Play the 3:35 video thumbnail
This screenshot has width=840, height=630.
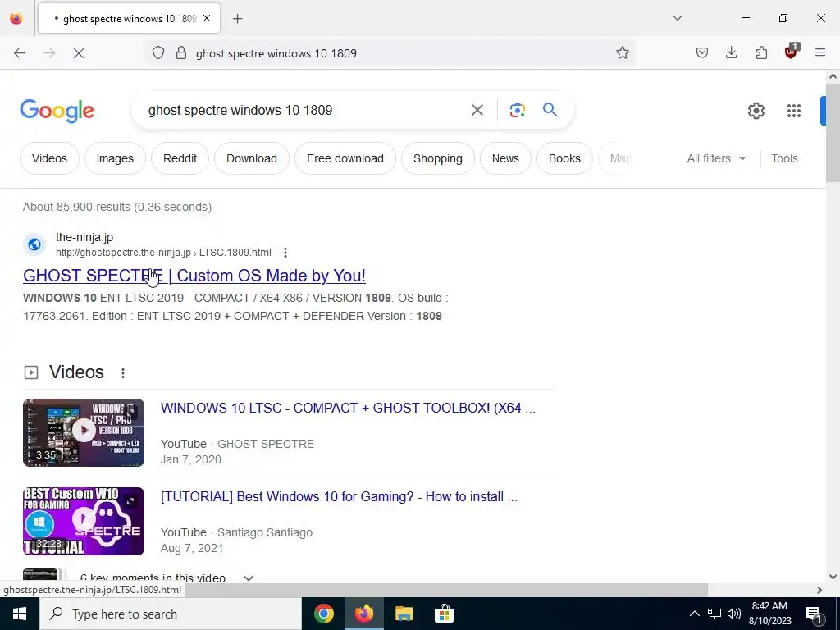(84, 432)
